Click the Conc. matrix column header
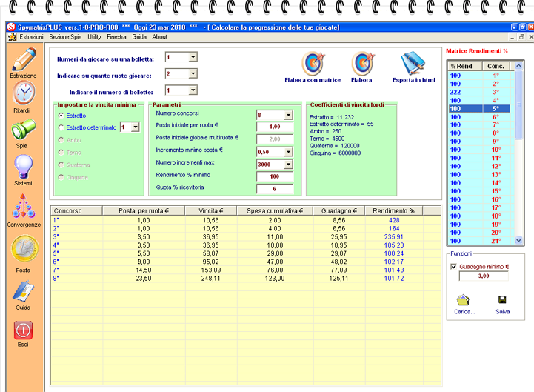 point(496,66)
